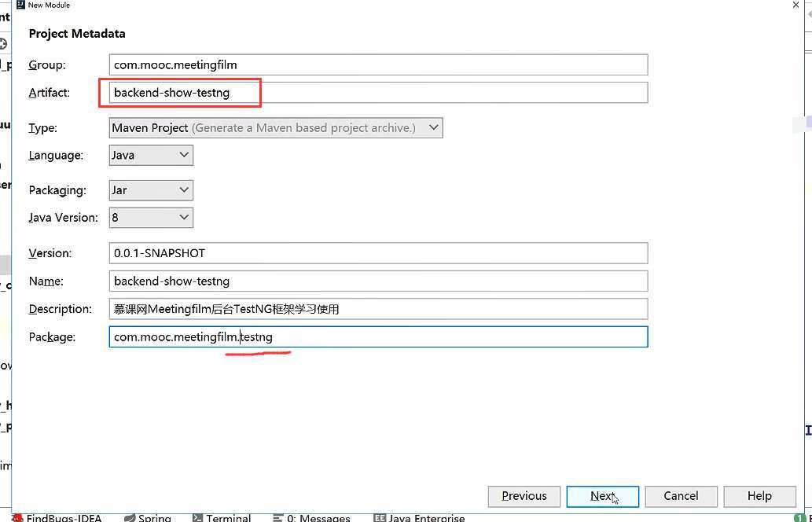
Task: Click the Group input field
Action: pyautogui.click(x=378, y=64)
